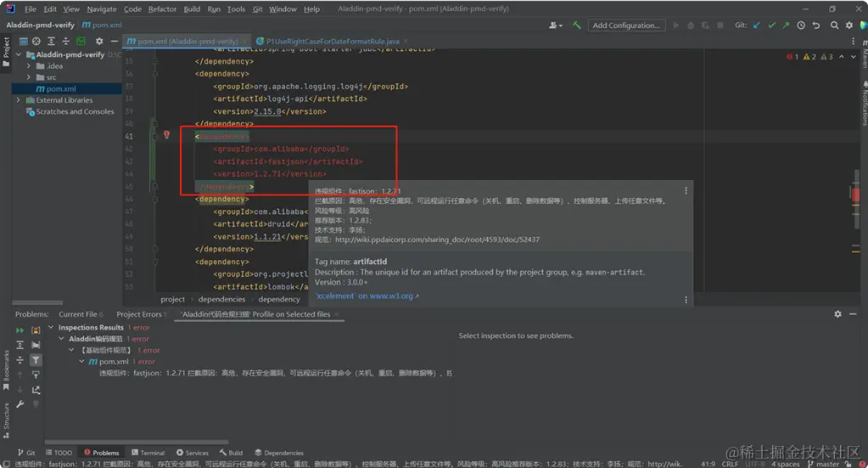Click the Project panel horizontal scrollbar
The width and height of the screenshot is (868, 468).
[x=37, y=303]
